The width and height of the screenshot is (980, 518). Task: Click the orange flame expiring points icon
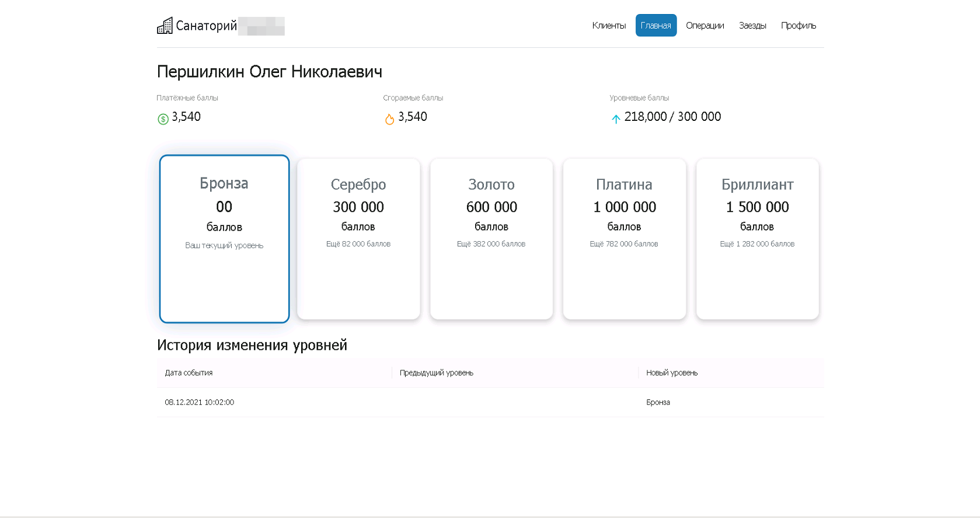coord(389,119)
